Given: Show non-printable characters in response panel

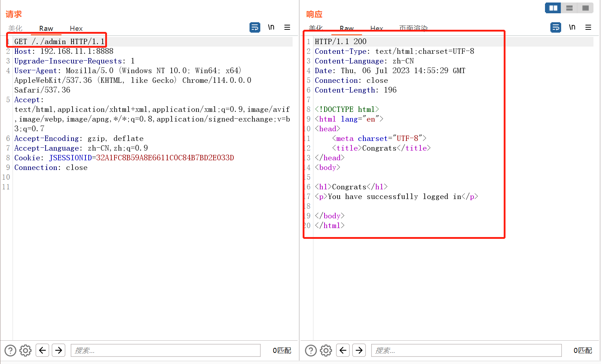Looking at the screenshot, I should pyautogui.click(x=572, y=27).
